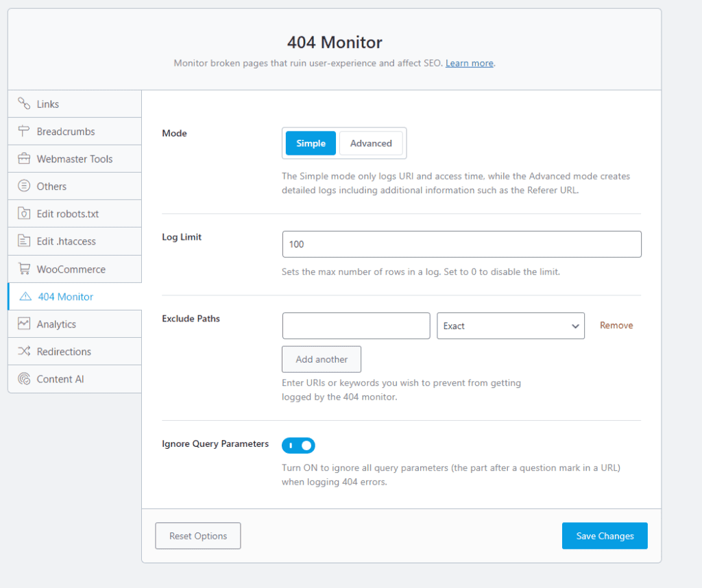Go to Edit robots.txt tab
The image size is (702, 588).
click(75, 214)
